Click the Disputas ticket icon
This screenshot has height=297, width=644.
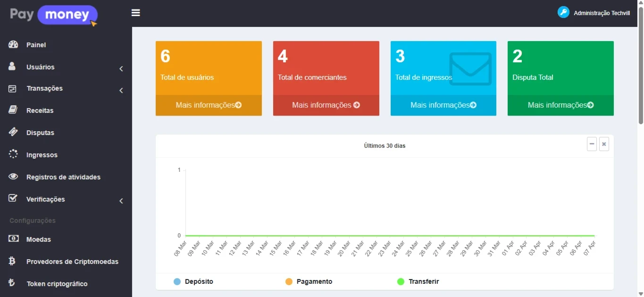click(13, 132)
